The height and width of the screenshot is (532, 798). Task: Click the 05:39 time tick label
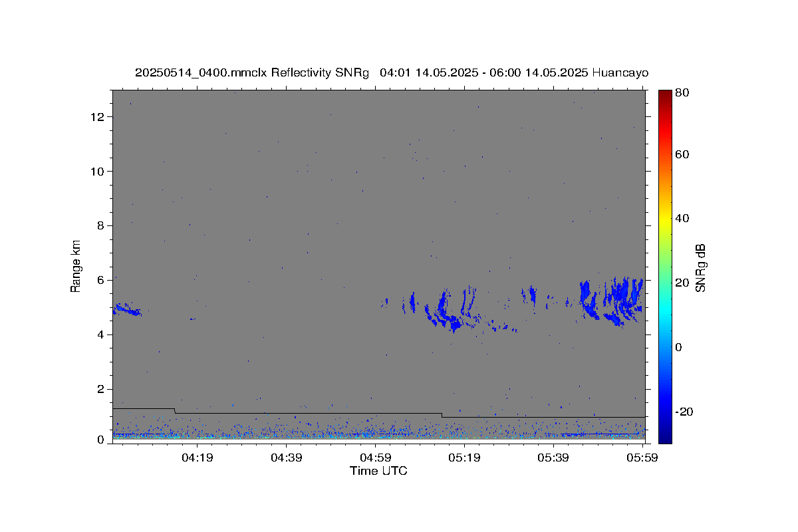click(x=554, y=458)
